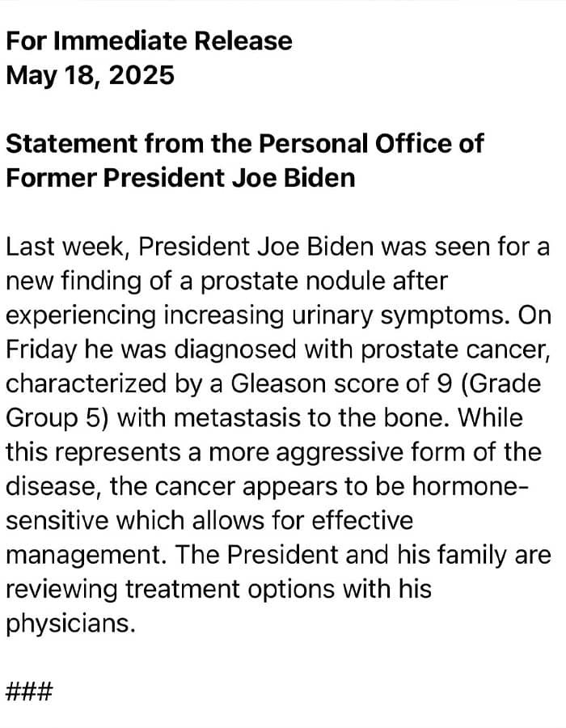The height and width of the screenshot is (728, 566).
Task: Click the phrase "prostate cancer"
Action: point(454,349)
